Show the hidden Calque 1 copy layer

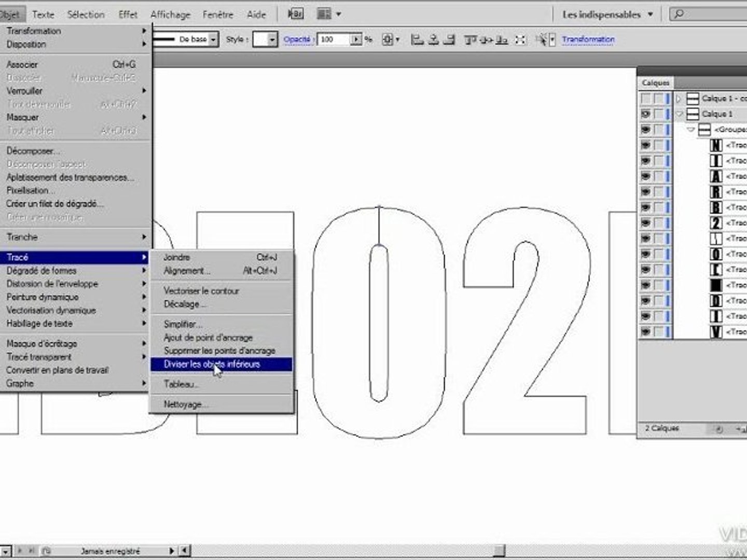(x=645, y=99)
